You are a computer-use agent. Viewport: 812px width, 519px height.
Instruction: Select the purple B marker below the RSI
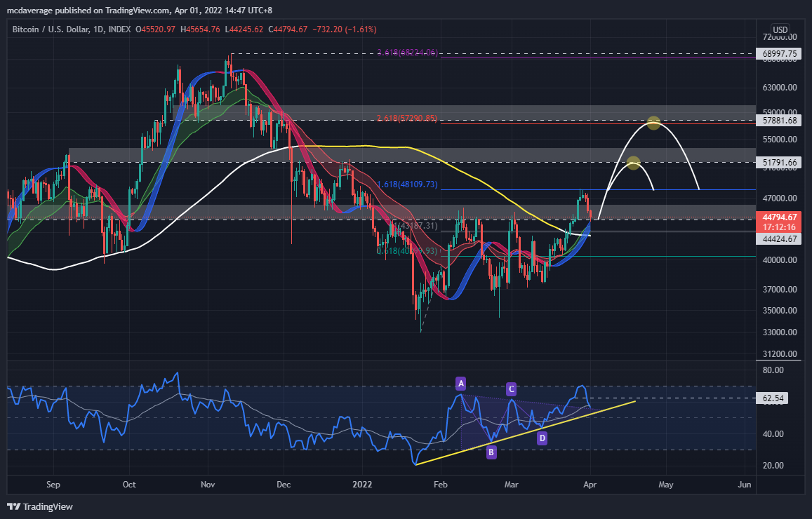coord(491,452)
